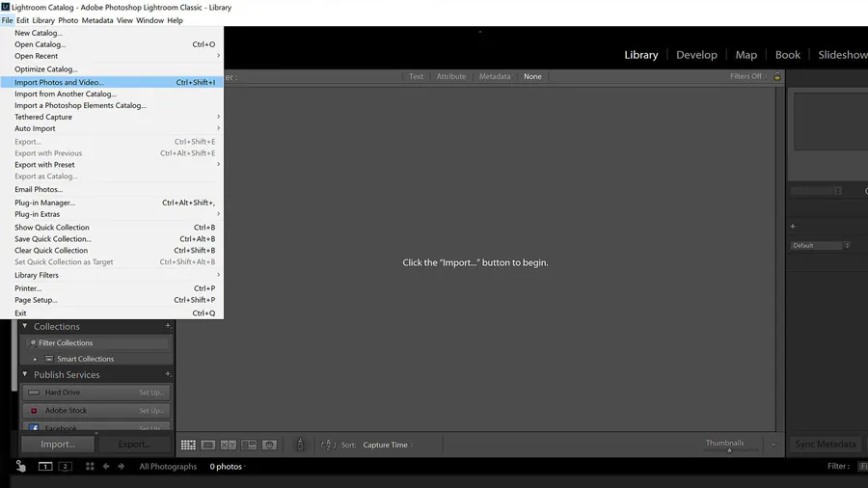Click the Smart Collections folder icon
Image resolution: width=868 pixels, height=488 pixels.
49,359
